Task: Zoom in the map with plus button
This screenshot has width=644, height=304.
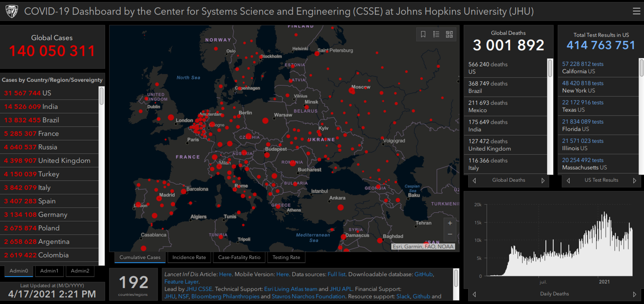Action: pyautogui.click(x=450, y=223)
